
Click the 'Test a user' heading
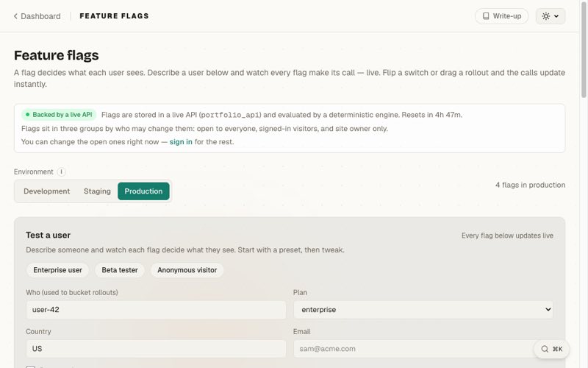click(48, 235)
